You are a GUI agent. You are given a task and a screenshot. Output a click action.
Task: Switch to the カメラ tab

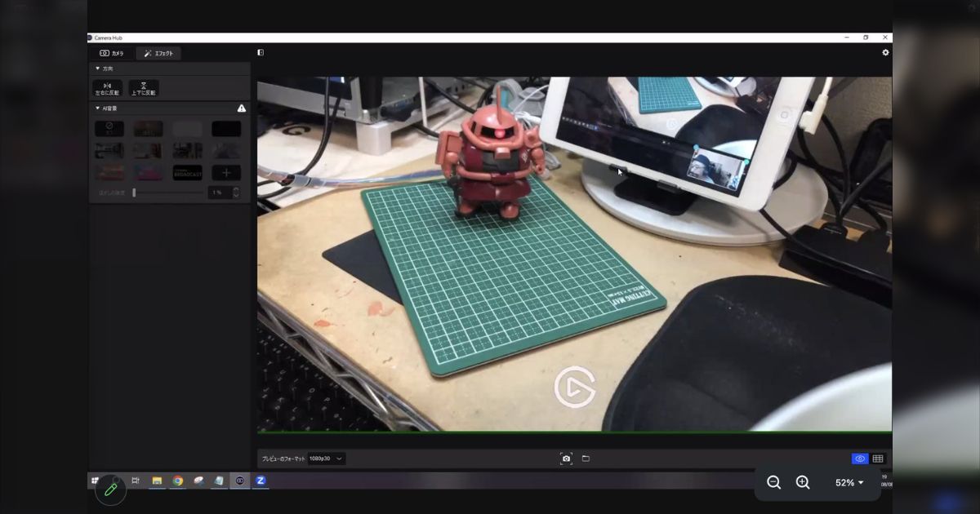coord(112,53)
